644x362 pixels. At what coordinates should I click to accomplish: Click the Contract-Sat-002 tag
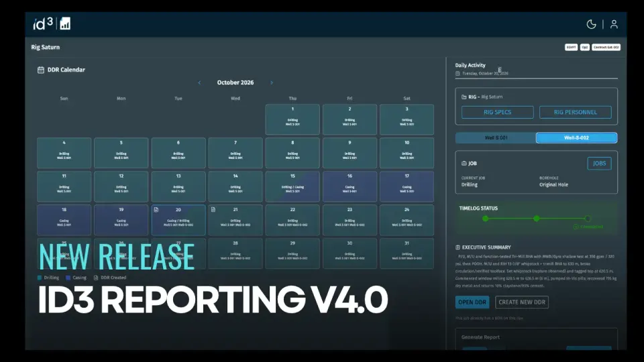pyautogui.click(x=606, y=47)
